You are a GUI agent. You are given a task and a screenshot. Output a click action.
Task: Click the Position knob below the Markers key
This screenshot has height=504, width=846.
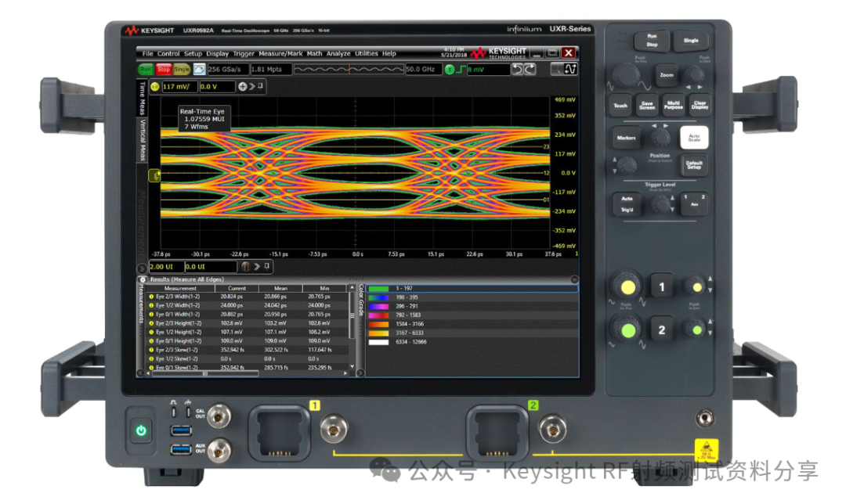(627, 164)
